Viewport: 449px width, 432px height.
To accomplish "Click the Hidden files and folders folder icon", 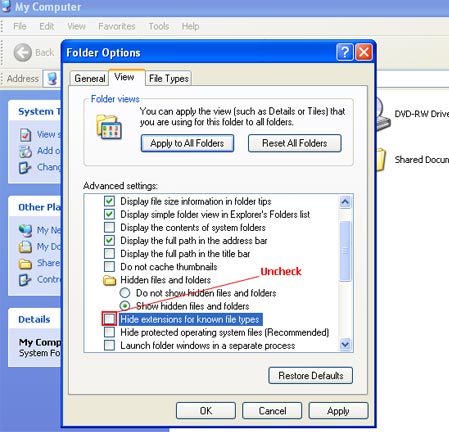I will tap(109, 280).
